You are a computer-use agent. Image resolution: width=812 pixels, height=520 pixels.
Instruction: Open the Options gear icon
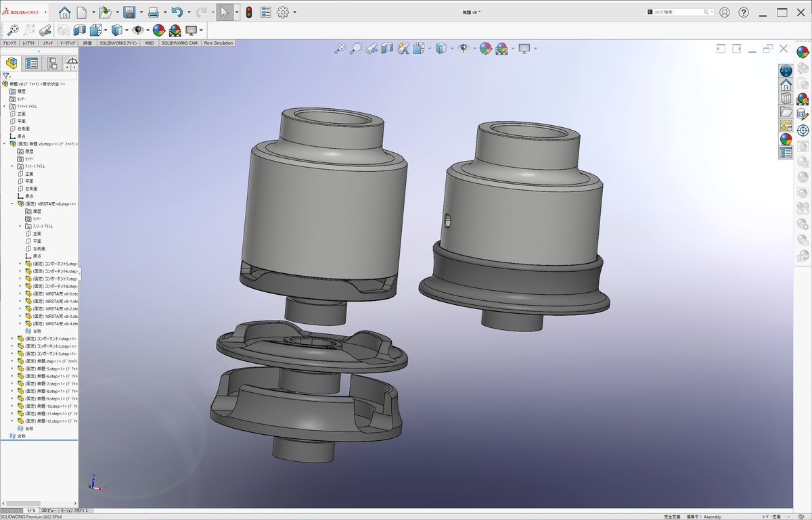click(x=283, y=12)
